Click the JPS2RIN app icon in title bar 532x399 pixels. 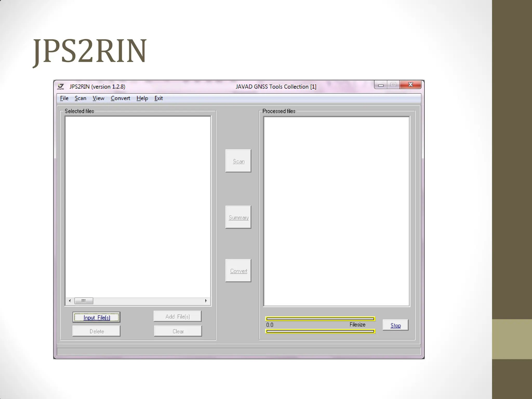click(61, 87)
